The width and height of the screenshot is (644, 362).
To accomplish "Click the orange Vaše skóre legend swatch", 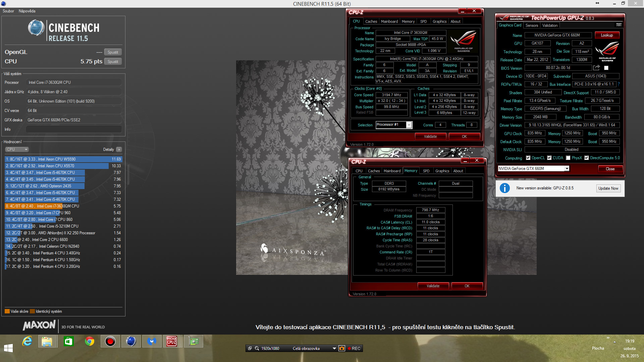I will pos(7,311).
